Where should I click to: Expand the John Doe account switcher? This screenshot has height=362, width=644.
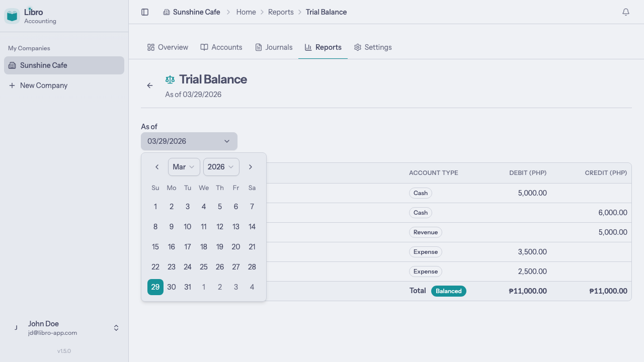click(x=116, y=328)
